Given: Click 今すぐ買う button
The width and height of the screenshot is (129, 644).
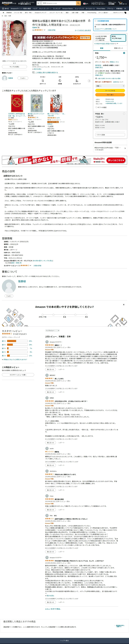Looking at the screenshot, I should [110, 95].
